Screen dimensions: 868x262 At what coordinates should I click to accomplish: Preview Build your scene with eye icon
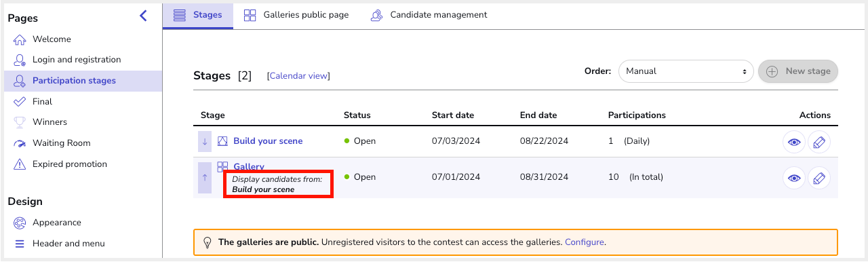tap(794, 142)
